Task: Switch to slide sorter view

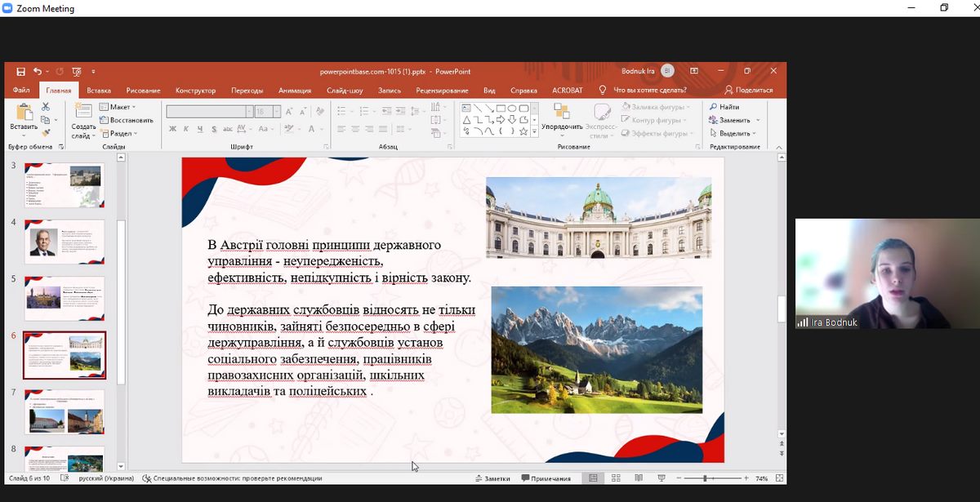Action: pos(616,478)
